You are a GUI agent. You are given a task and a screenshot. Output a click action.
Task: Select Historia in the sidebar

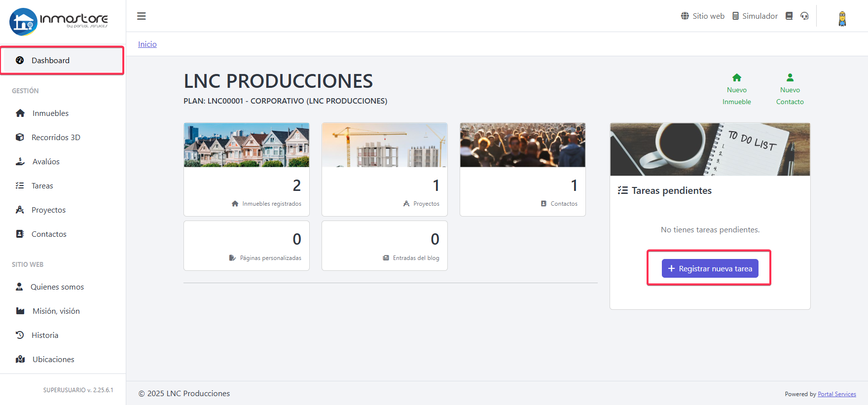(45, 335)
